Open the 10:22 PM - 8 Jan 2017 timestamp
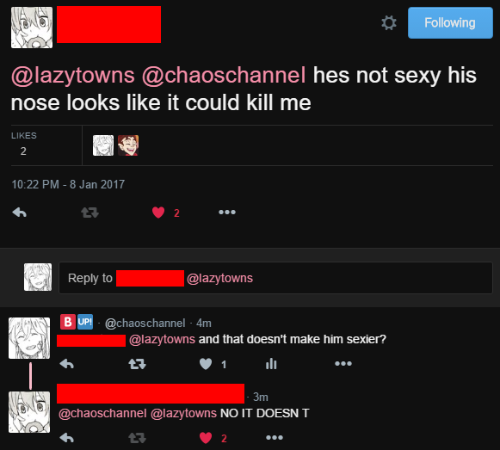500x450 pixels. [x=68, y=184]
